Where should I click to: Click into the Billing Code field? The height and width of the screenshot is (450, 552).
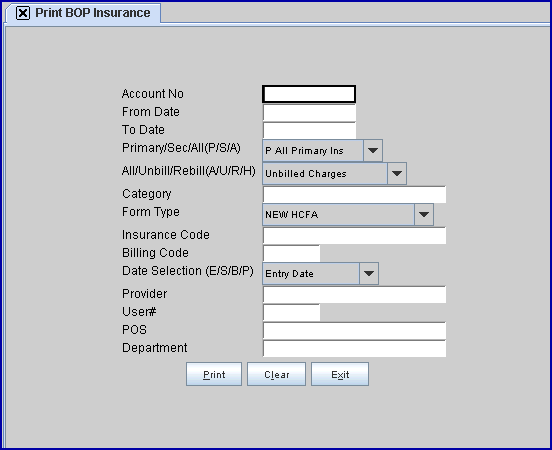click(291, 253)
